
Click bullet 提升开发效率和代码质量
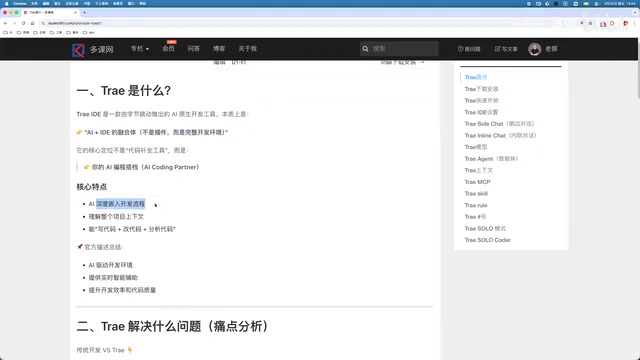coord(122,290)
